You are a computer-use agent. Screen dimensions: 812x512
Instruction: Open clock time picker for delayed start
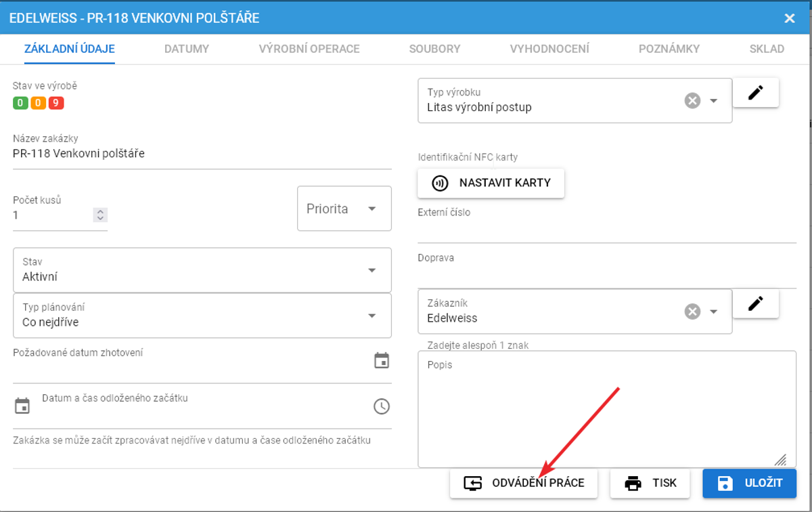tap(382, 406)
